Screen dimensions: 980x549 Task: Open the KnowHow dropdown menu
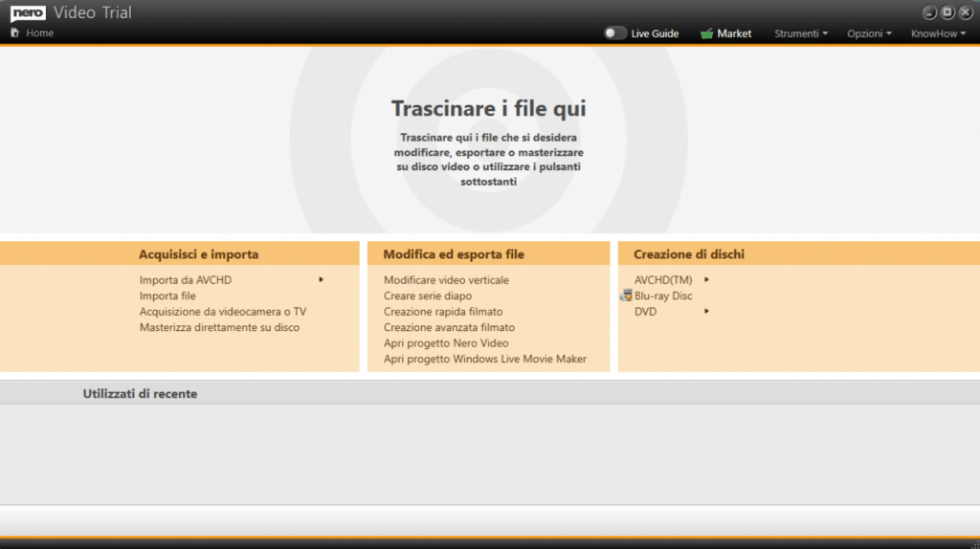click(x=938, y=33)
